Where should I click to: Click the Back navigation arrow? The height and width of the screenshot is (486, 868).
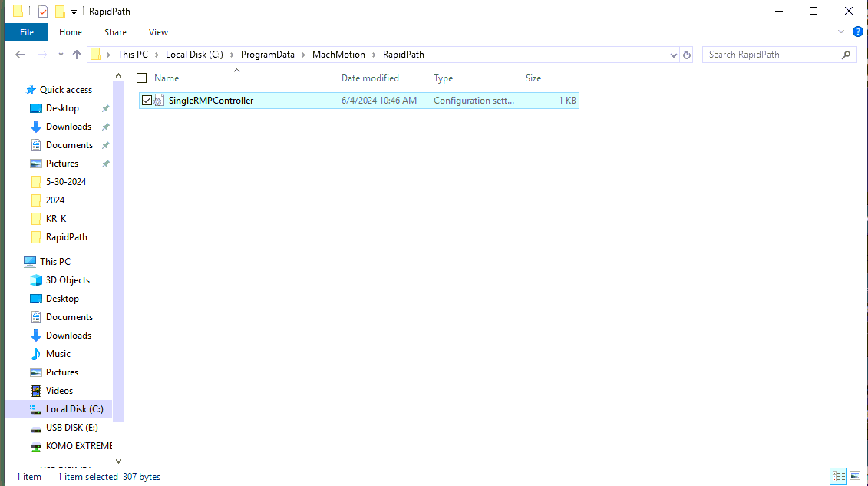pyautogui.click(x=21, y=55)
